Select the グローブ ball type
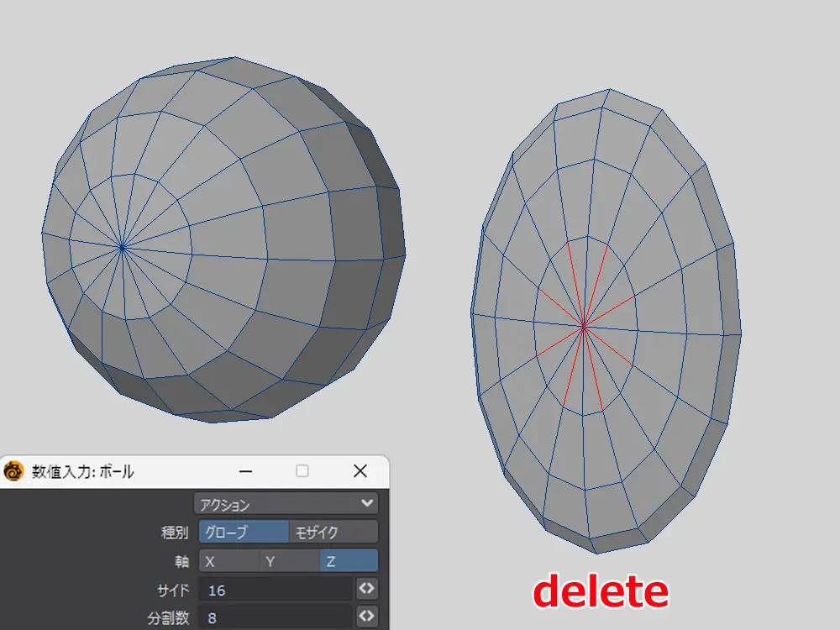 point(244,533)
